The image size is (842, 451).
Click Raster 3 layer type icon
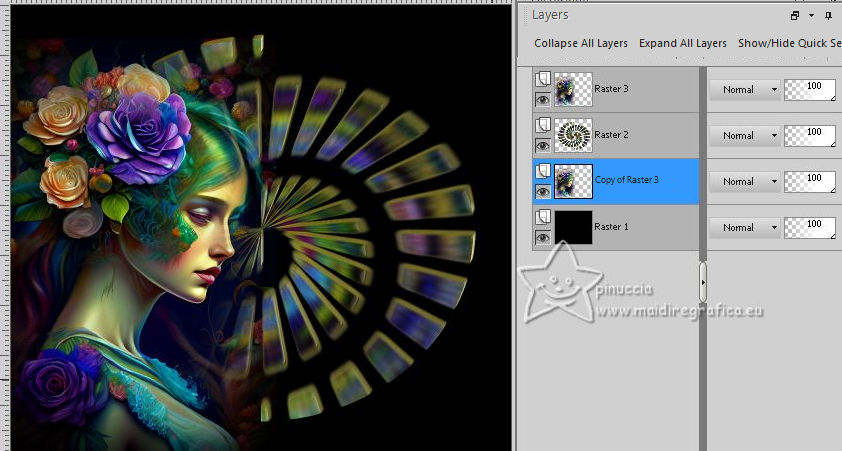[x=542, y=79]
